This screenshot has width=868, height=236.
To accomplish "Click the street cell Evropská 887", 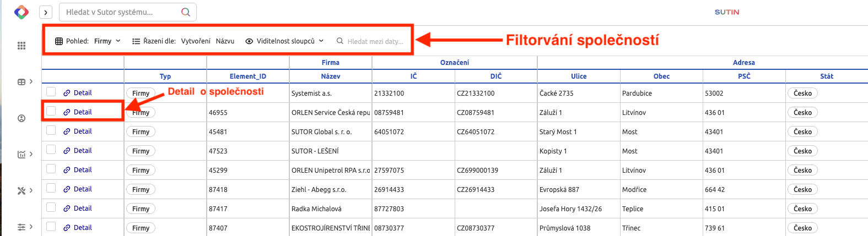I will tap(579, 189).
